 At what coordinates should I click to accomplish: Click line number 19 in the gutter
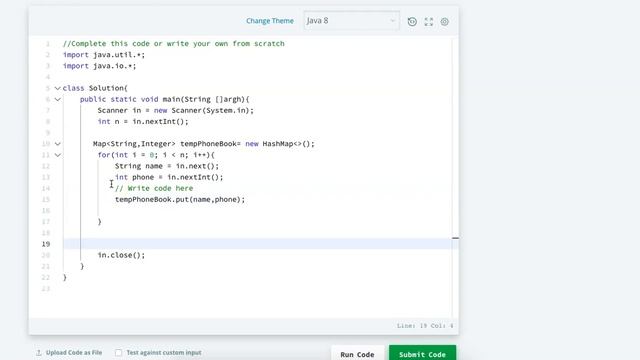tap(46, 244)
